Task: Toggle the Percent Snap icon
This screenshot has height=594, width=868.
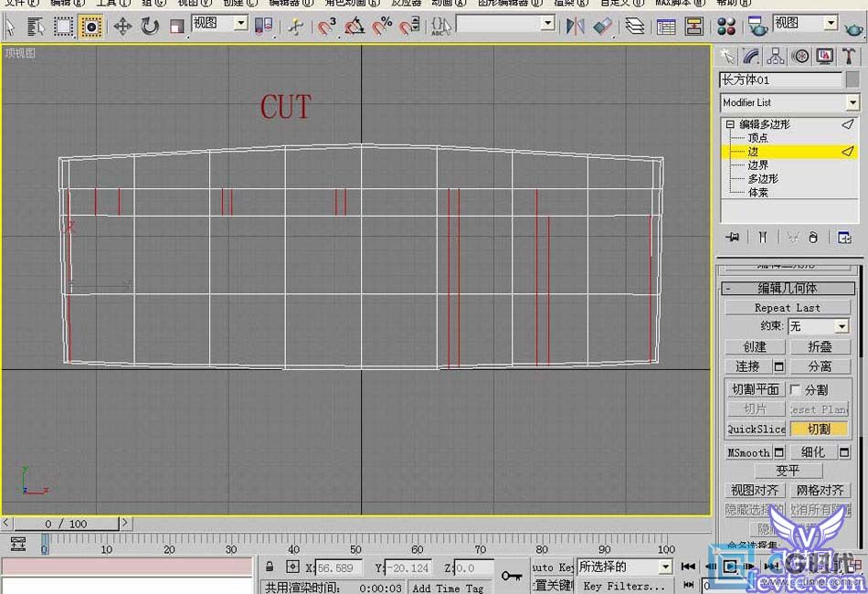Action: coord(382,26)
